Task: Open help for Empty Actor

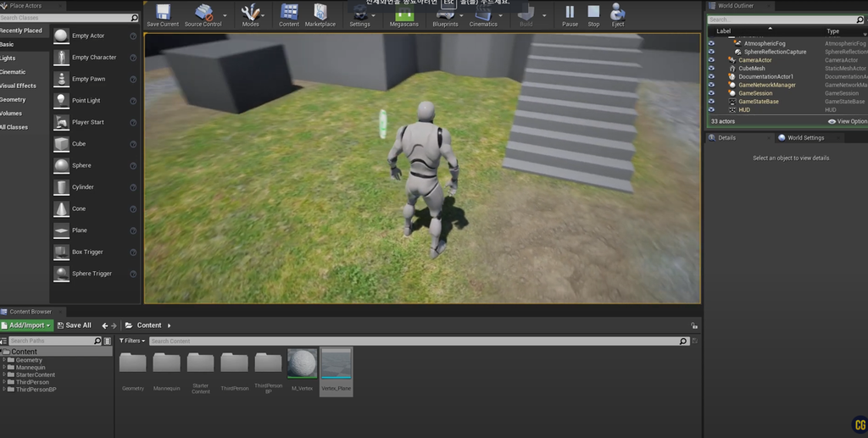Action: [133, 36]
